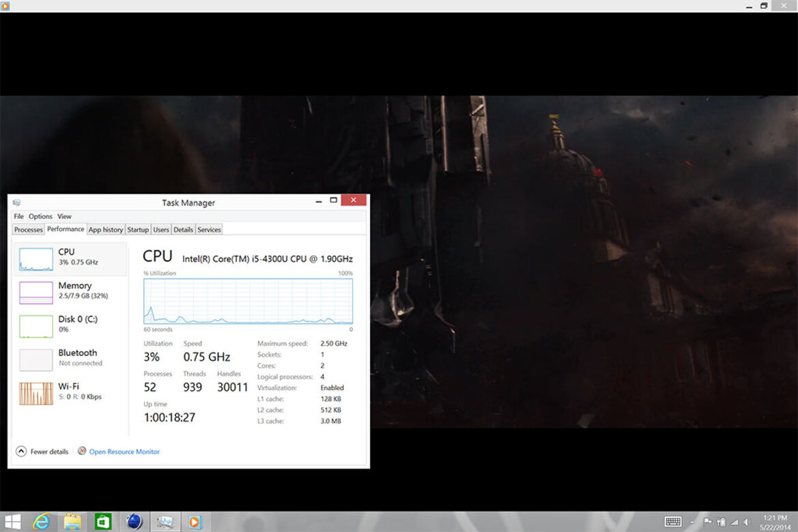
Task: Minimize the Task Manager window
Action: (x=319, y=201)
